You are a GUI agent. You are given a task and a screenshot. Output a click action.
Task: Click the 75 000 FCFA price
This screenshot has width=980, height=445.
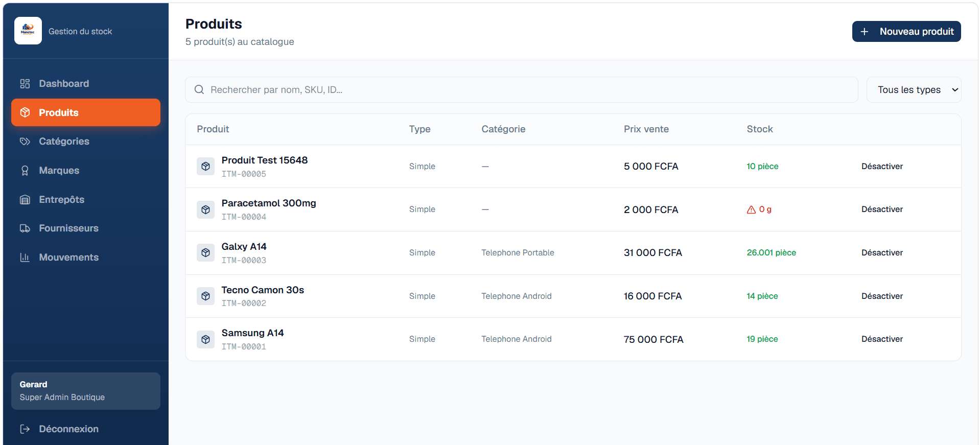(x=654, y=340)
